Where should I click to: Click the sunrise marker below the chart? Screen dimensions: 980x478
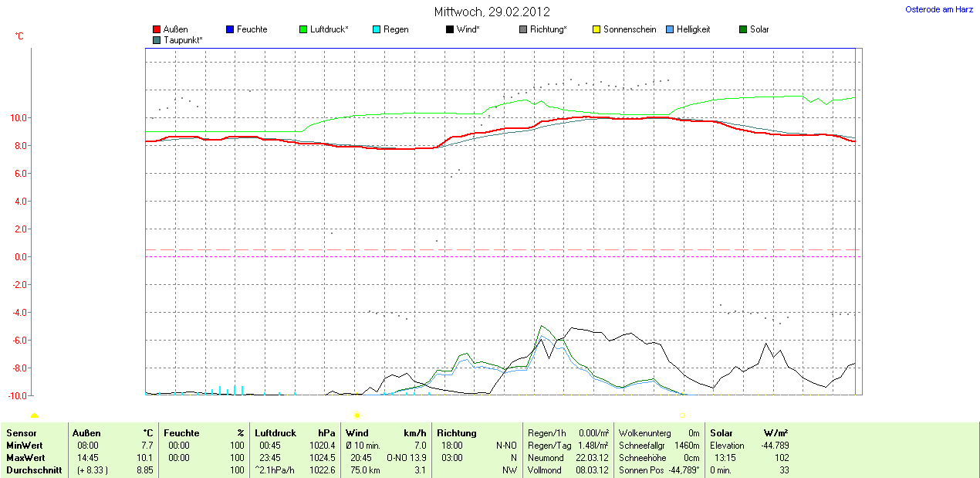coord(357,415)
